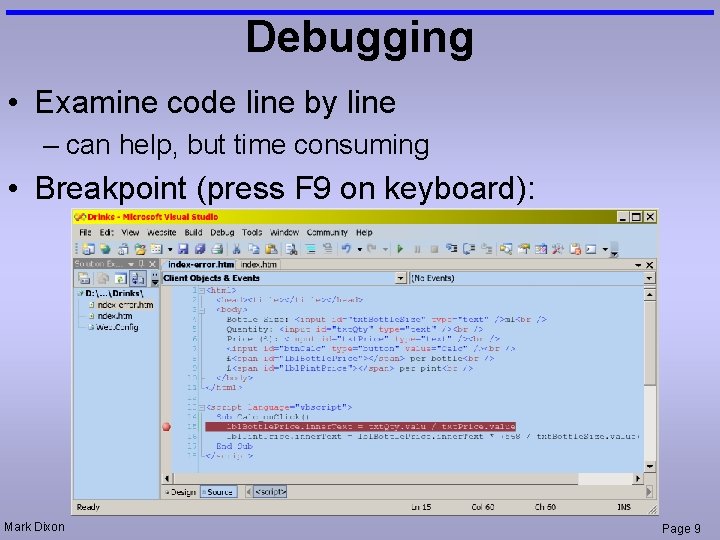720x540 pixels.
Task: Open the Add New Item dropdown arrow
Action: (169, 249)
